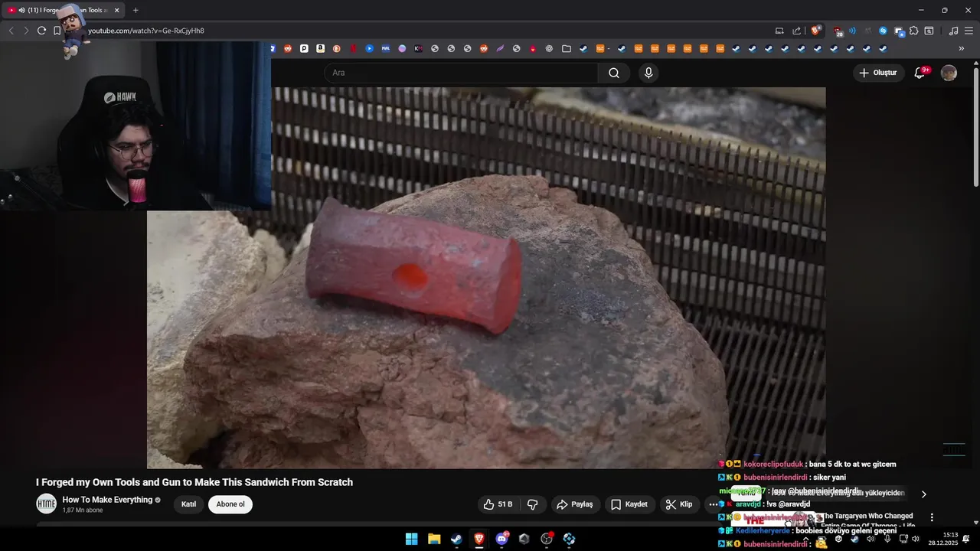Click the Paylaş share button
This screenshot has height=551, width=980.
pos(574,504)
